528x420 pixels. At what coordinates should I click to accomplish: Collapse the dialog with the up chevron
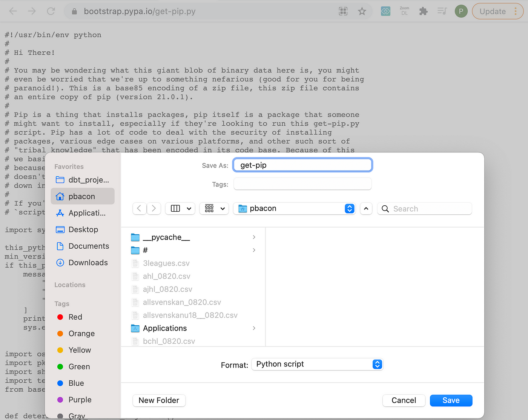pos(366,208)
